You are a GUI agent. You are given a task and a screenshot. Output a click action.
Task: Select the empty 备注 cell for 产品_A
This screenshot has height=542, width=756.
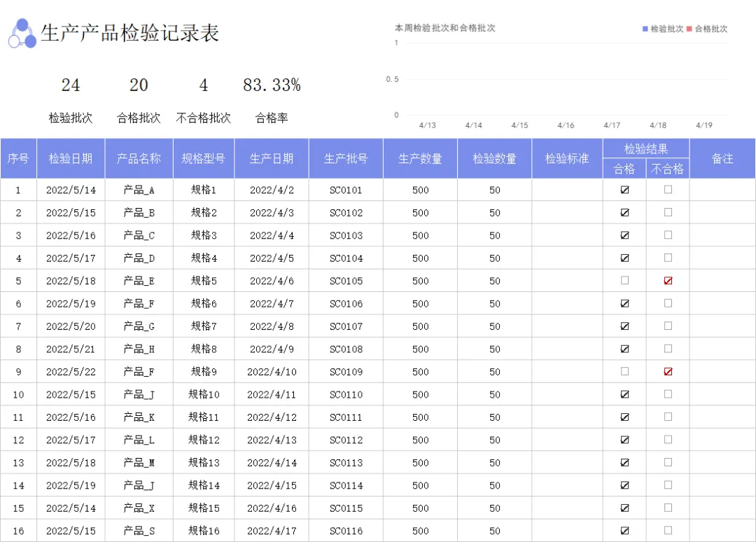point(722,190)
